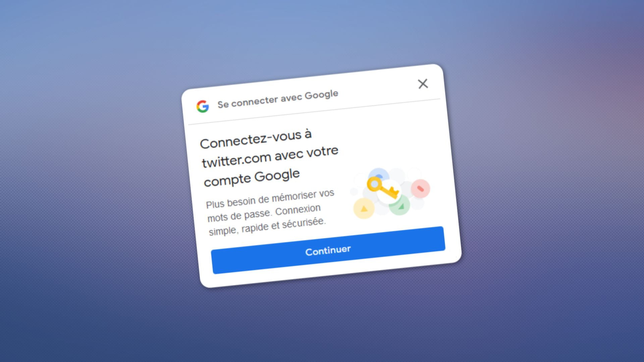The width and height of the screenshot is (644, 362).
Task: Close the 'Se connecter avec Google' dialog
Action: [422, 84]
